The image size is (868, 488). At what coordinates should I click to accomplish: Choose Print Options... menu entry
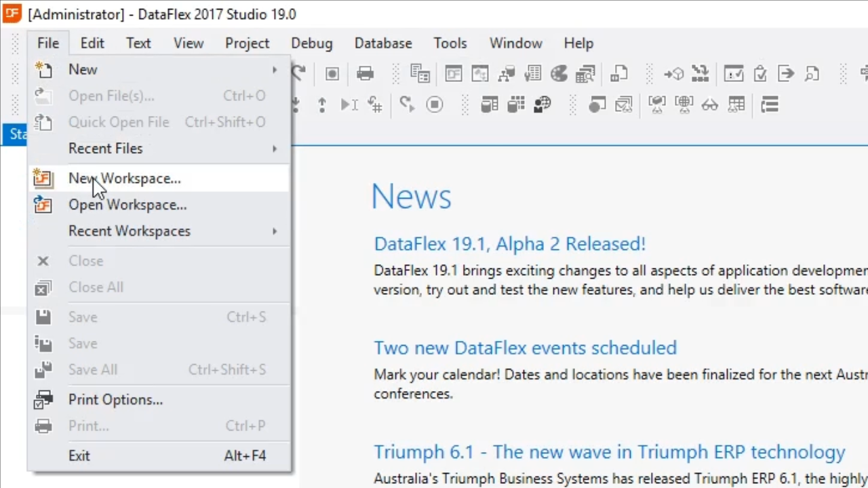pyautogui.click(x=115, y=400)
